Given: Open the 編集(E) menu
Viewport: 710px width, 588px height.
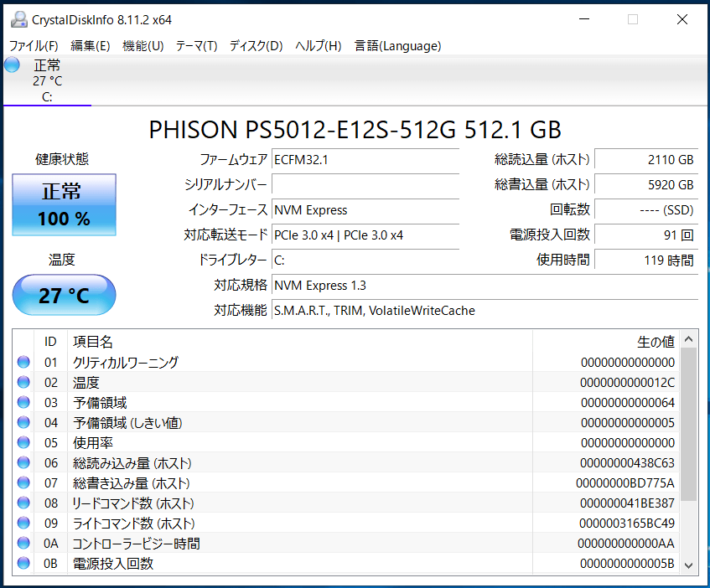Looking at the screenshot, I should pos(90,46).
